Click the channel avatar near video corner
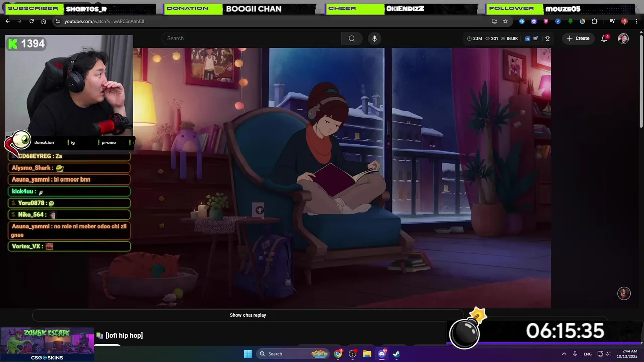The width and height of the screenshot is (644, 362). (624, 293)
